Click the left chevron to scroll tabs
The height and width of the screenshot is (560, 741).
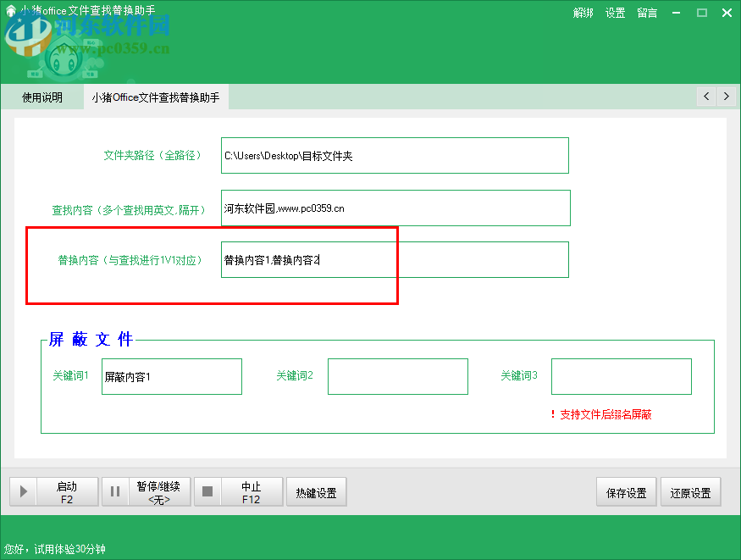tap(706, 96)
